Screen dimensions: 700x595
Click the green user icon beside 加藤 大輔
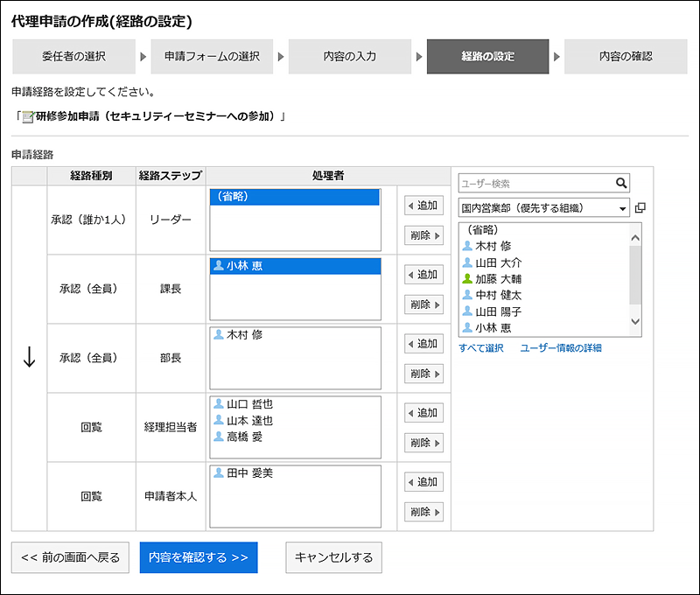(467, 278)
